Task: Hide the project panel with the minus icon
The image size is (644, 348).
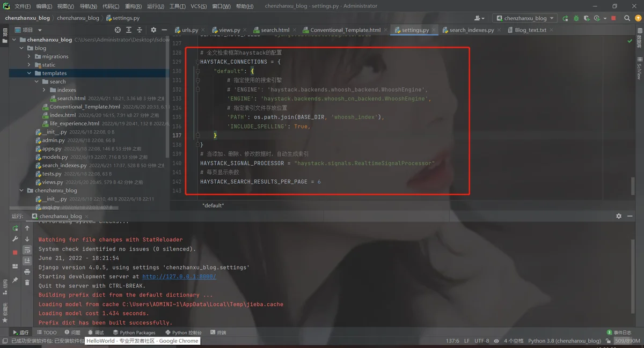Action: tap(164, 30)
